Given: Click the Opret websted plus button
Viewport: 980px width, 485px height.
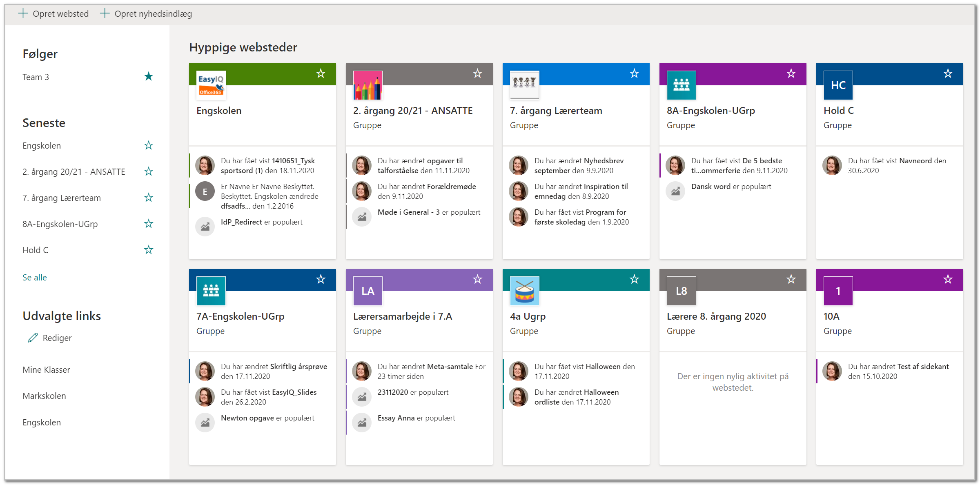Looking at the screenshot, I should click(x=23, y=13).
